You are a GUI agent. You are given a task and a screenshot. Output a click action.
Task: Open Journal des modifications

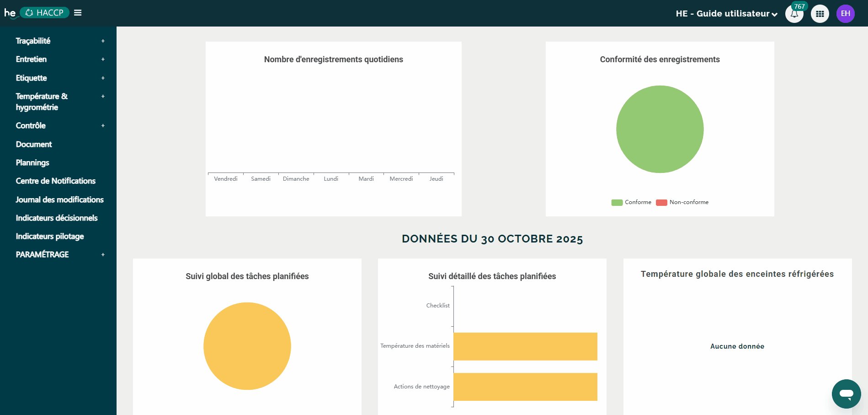(x=59, y=199)
